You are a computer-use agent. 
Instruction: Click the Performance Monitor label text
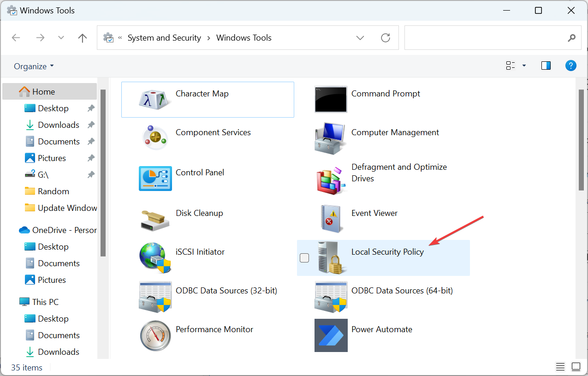pyautogui.click(x=214, y=329)
